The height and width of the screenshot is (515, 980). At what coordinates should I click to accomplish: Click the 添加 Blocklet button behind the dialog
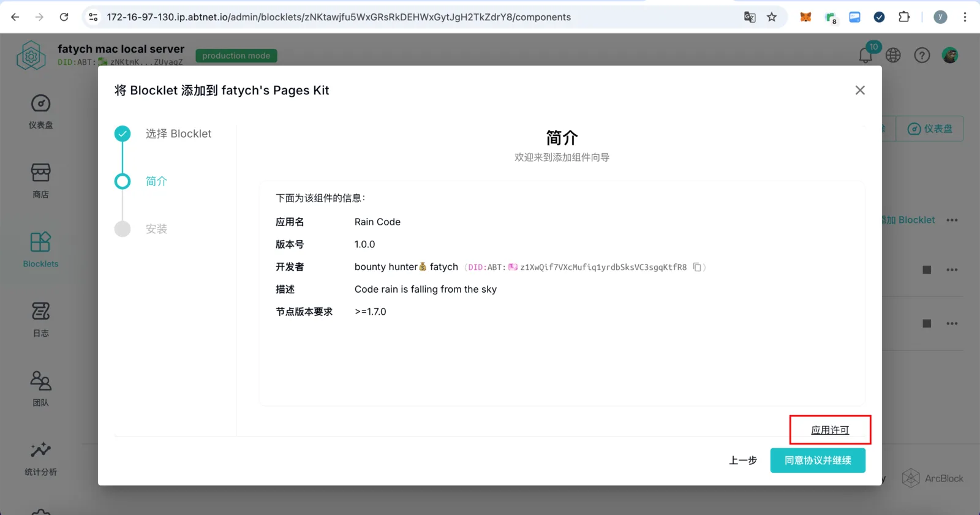908,220
